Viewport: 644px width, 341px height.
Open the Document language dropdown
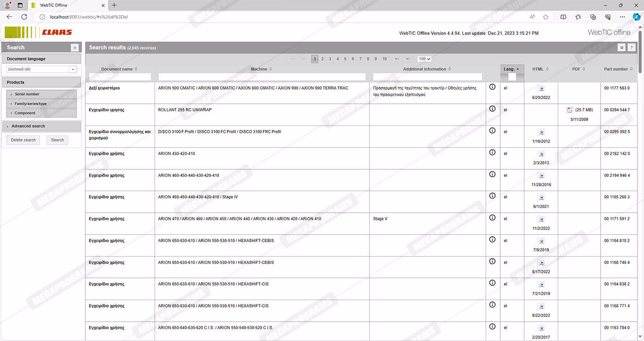click(x=73, y=69)
